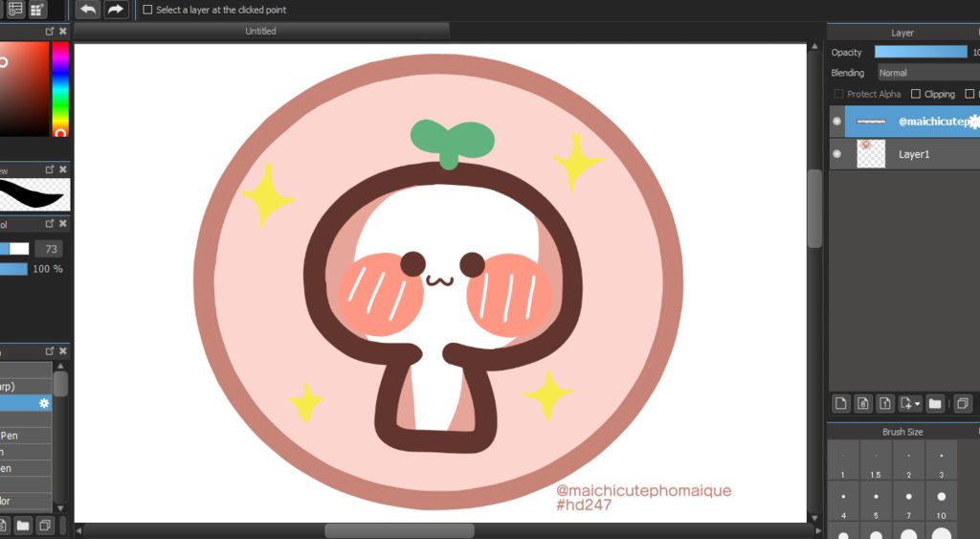The width and height of the screenshot is (980, 539).
Task: Choose brush size 7
Action: click(908, 502)
